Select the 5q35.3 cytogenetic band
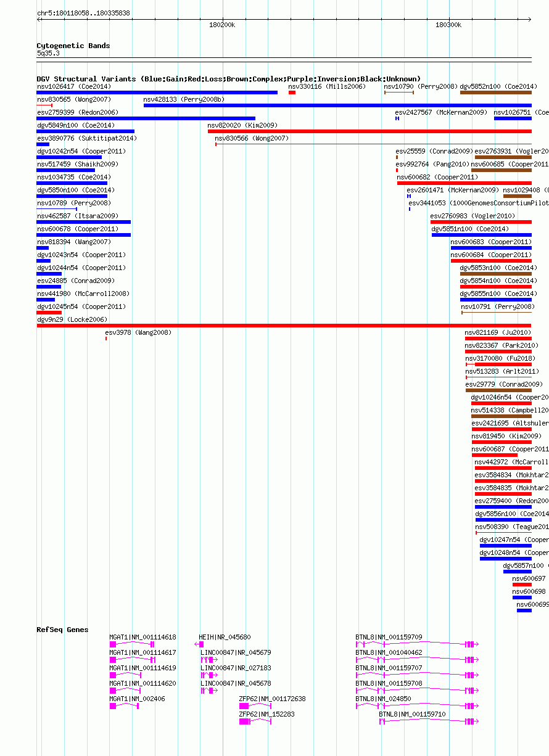This screenshot has height=756, width=549. (284, 60)
